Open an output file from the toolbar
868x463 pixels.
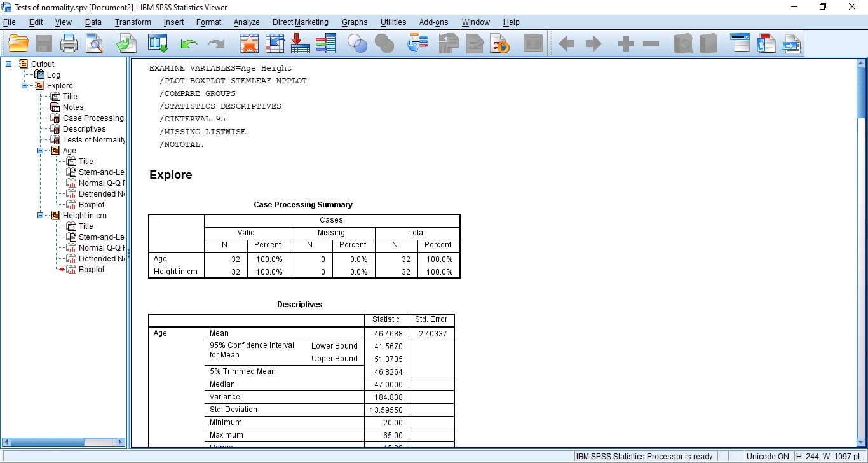(x=18, y=43)
